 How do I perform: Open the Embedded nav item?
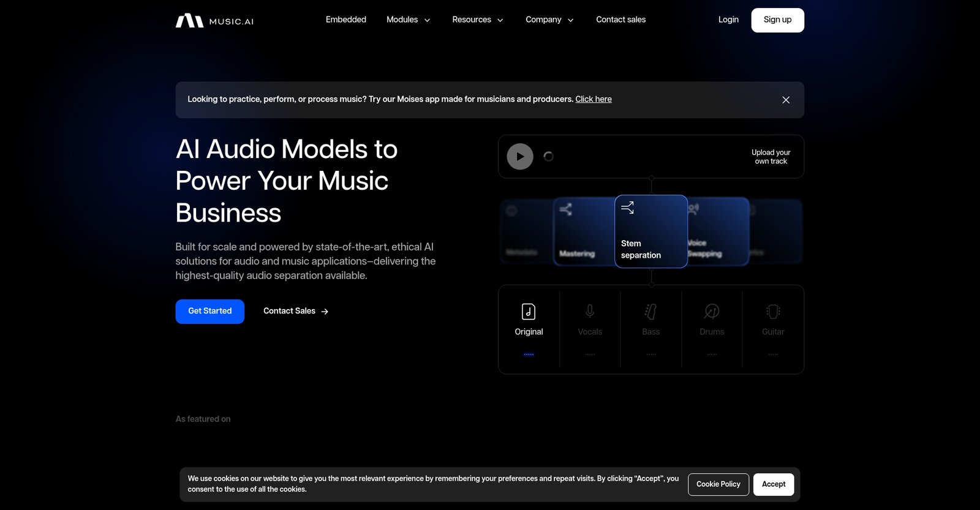tap(346, 20)
